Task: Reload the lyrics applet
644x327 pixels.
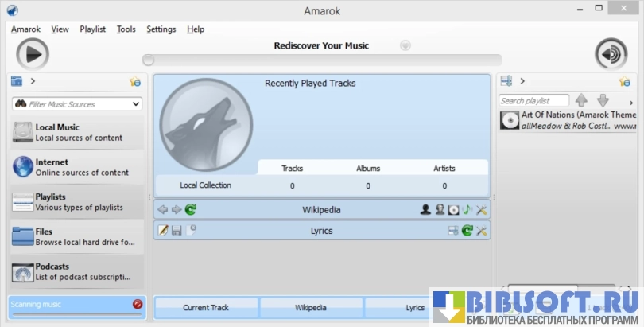Action: click(467, 231)
